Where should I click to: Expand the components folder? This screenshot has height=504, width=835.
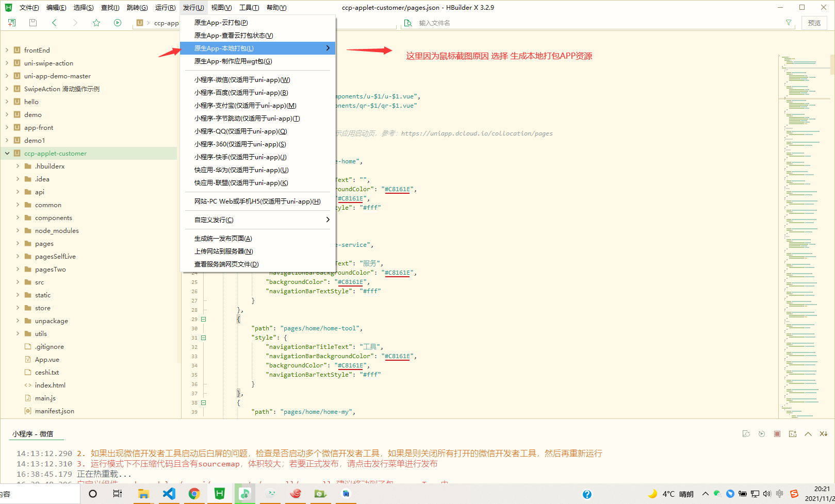click(x=18, y=217)
